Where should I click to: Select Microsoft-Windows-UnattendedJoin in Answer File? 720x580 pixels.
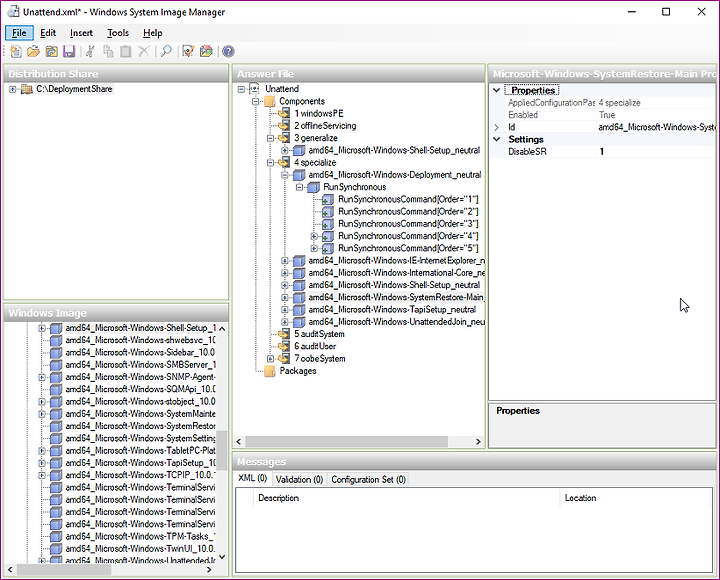396,322
